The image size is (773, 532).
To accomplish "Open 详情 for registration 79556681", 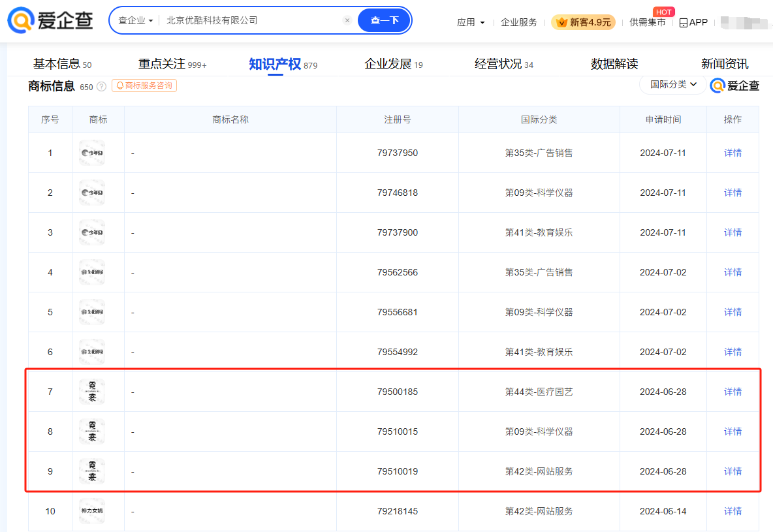I will 733,312.
